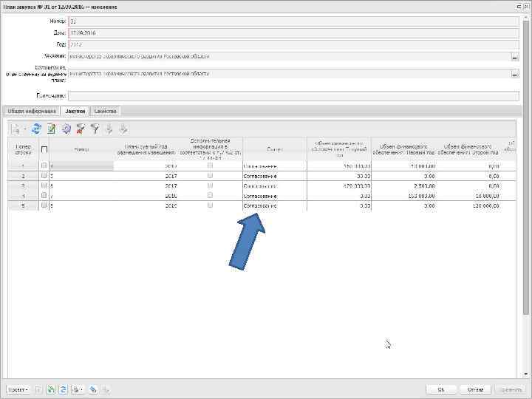532x399 pixels.
Task: Toggle the select-all checkbox in the table header
Action: pos(44,149)
